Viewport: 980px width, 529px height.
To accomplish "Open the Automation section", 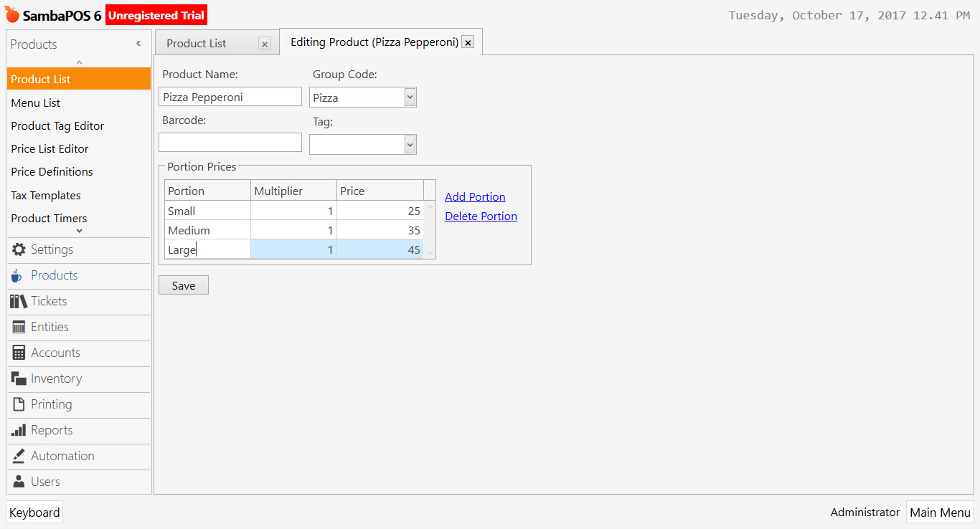I will click(x=62, y=456).
